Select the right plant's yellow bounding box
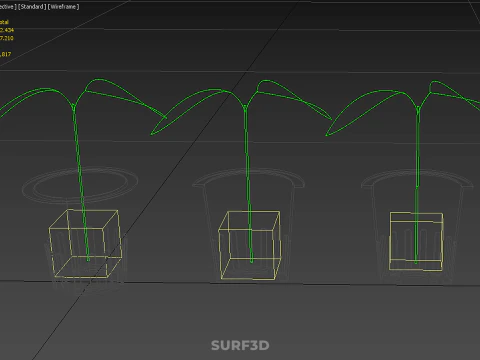This screenshot has width=480, height=360. (416, 241)
